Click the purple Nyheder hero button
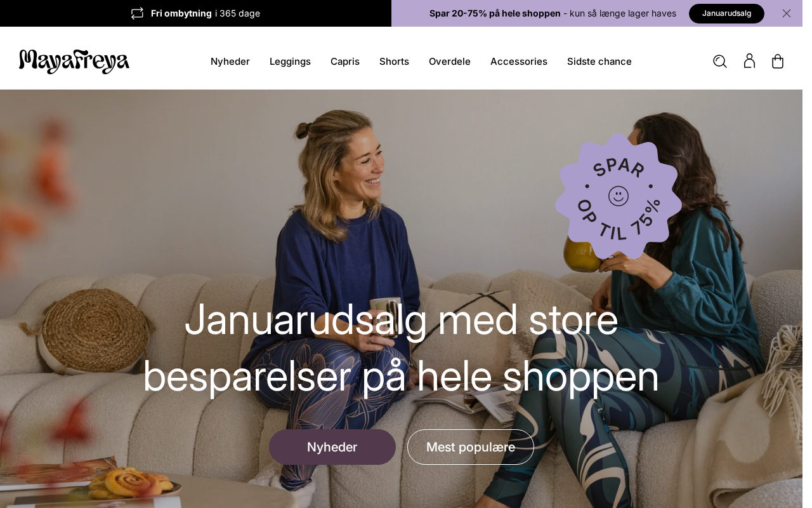812x508 pixels. pyautogui.click(x=332, y=447)
